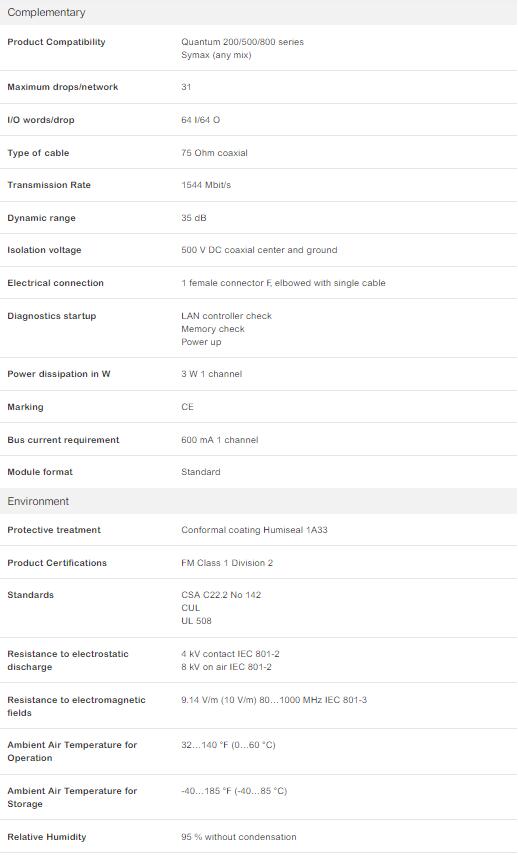Screen dimensions: 518x855
Task: Click the Marking CE value
Action: [x=188, y=407]
